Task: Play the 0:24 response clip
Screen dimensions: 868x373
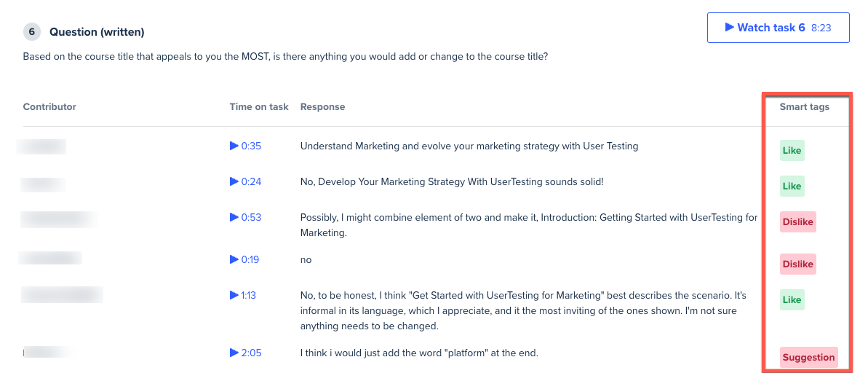Action: point(245,182)
